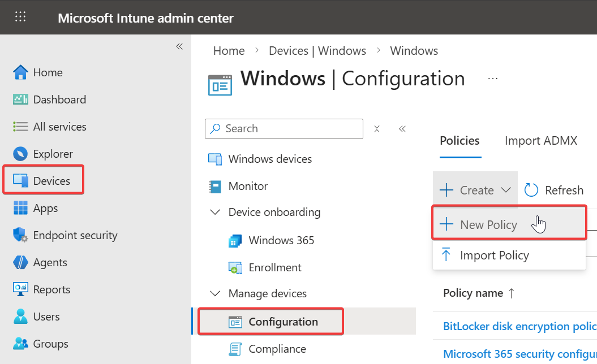Image resolution: width=597 pixels, height=364 pixels.
Task: Click the Explorer compass icon
Action: click(20, 154)
